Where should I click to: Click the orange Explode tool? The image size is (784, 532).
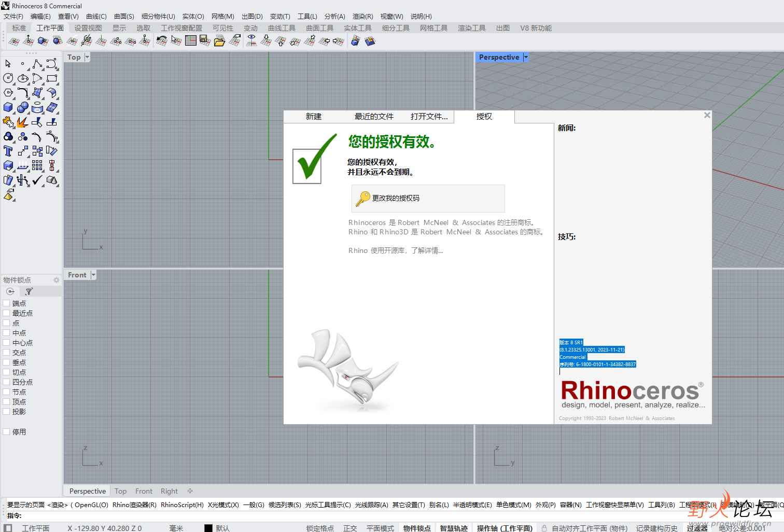point(23,122)
